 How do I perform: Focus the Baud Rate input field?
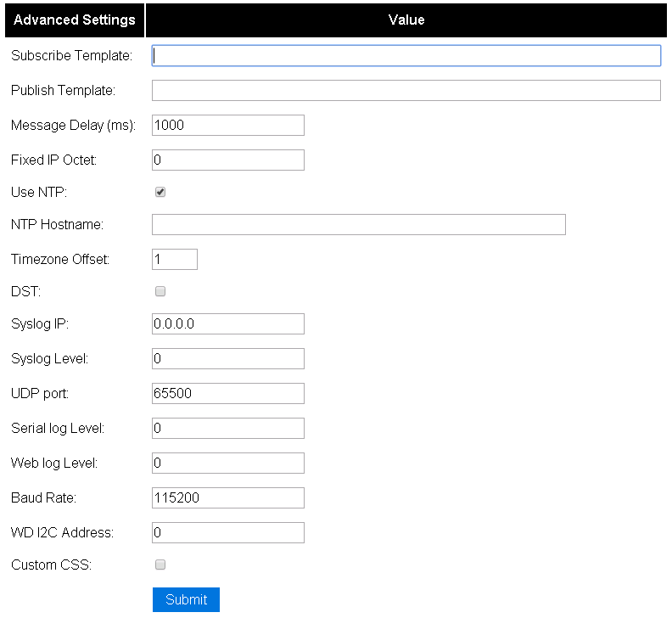coord(228,498)
